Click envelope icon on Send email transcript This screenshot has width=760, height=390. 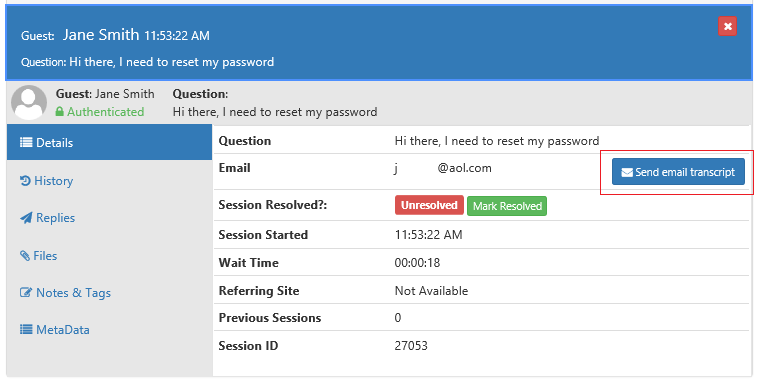[627, 172]
